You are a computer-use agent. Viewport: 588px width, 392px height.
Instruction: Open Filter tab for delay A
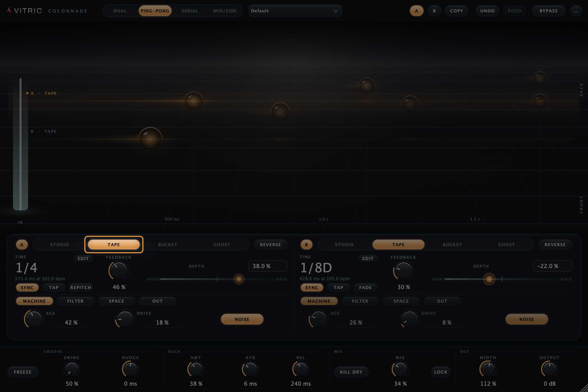76,301
